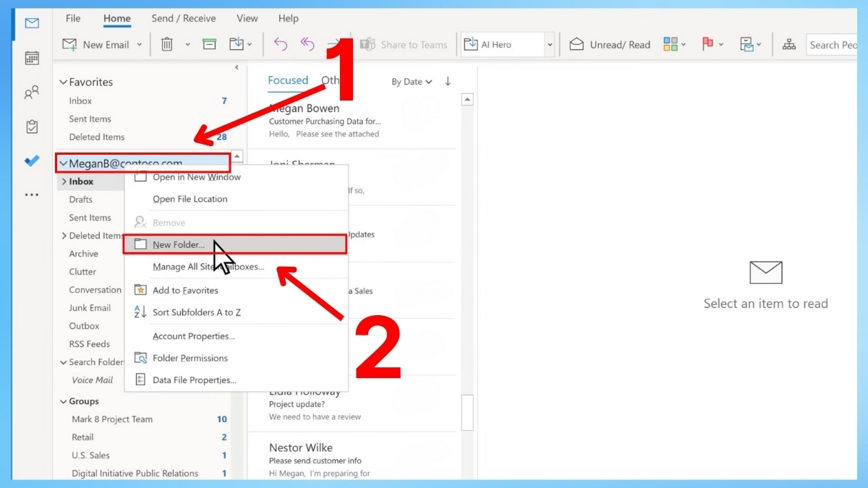Screen dimensions: 868x488
Task: Click message list scrollbar up arrow
Action: coord(467,99)
